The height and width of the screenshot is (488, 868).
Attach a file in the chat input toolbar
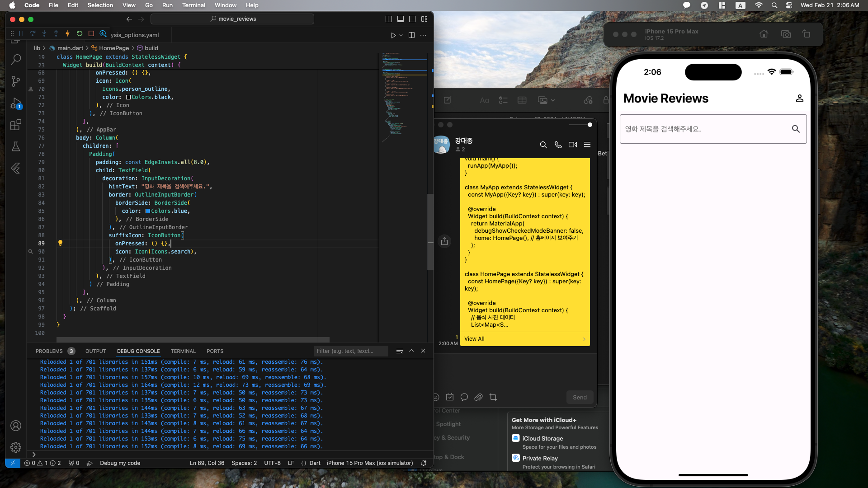tap(479, 398)
